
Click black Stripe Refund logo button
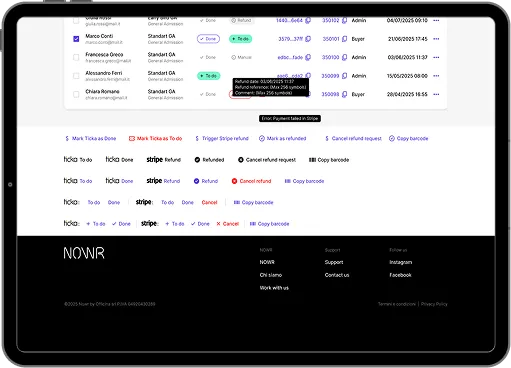coord(163,160)
